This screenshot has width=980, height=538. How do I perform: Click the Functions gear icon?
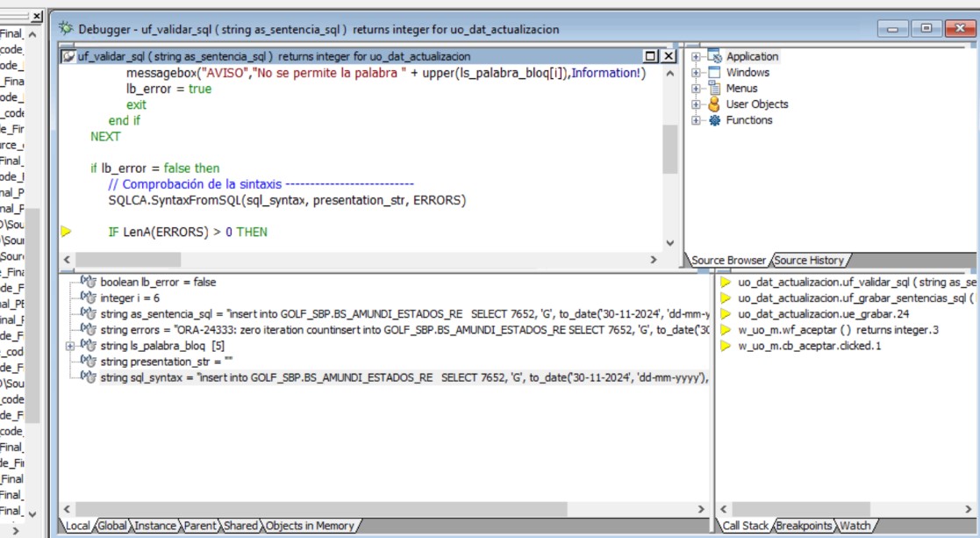713,120
